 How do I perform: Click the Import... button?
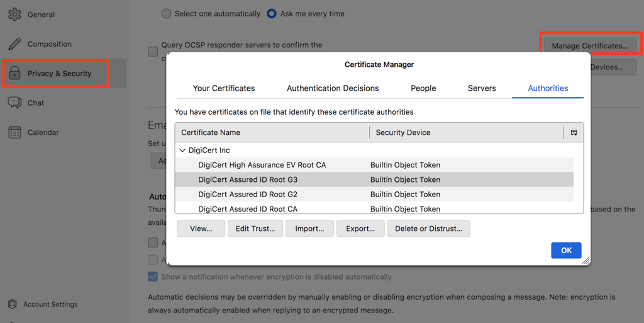coord(309,229)
